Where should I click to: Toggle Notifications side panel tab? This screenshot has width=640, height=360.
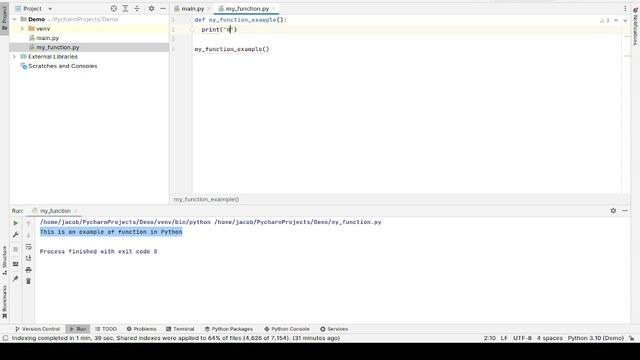click(635, 26)
